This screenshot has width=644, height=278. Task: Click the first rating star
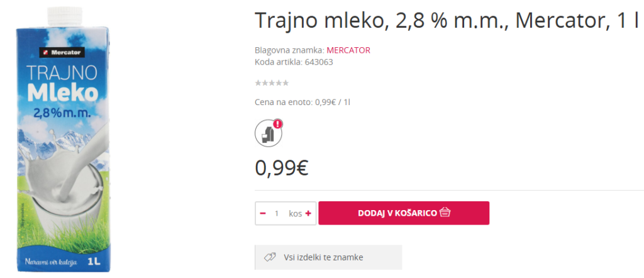click(258, 83)
